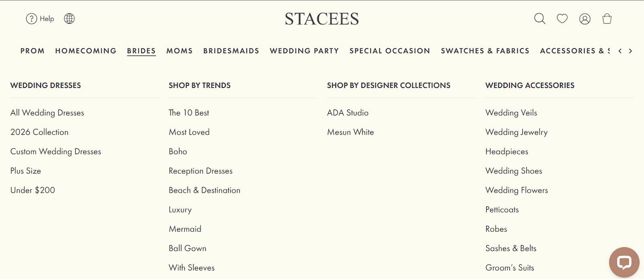Screen dimensions: 644x279
Task: Click the STACEES logo
Action: (322, 19)
